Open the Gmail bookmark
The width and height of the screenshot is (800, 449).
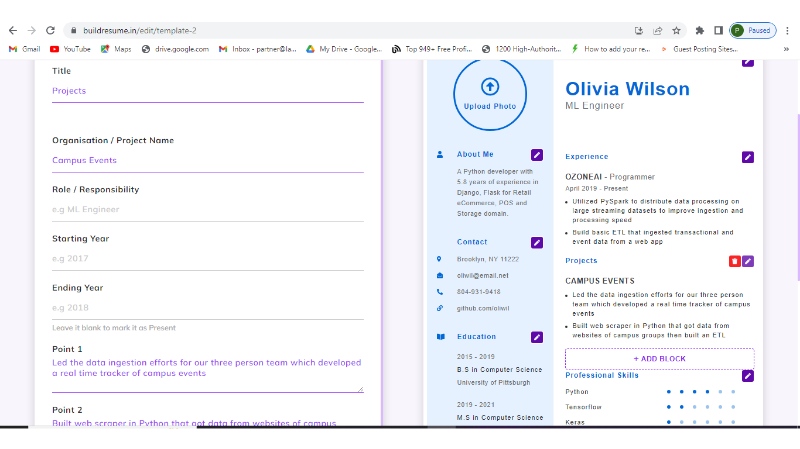(x=25, y=48)
